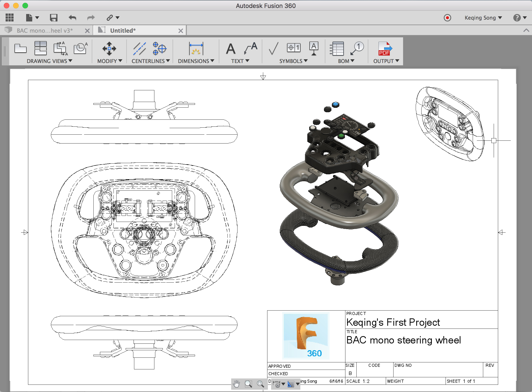Activate the Zoom Window tool
This screenshot has width=532, height=392.
coord(248,384)
